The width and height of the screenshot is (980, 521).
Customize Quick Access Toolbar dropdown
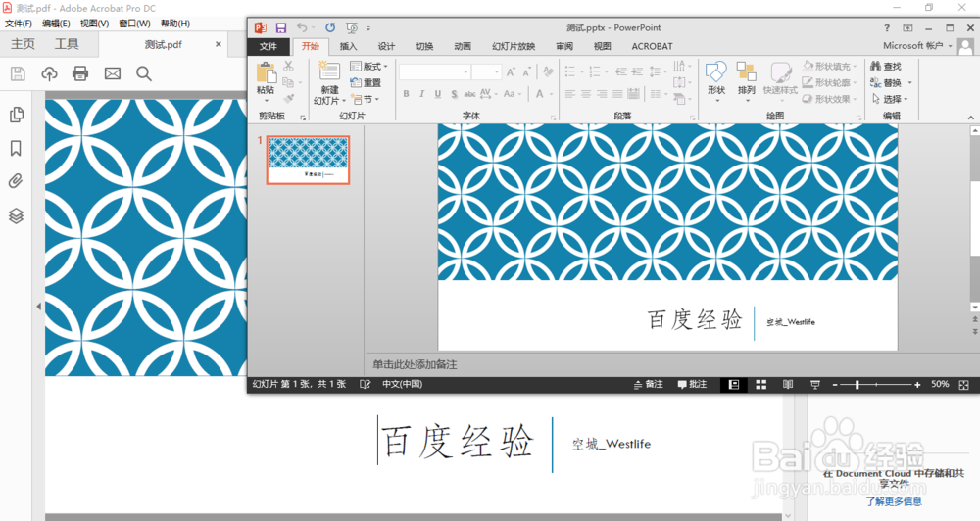point(368,28)
